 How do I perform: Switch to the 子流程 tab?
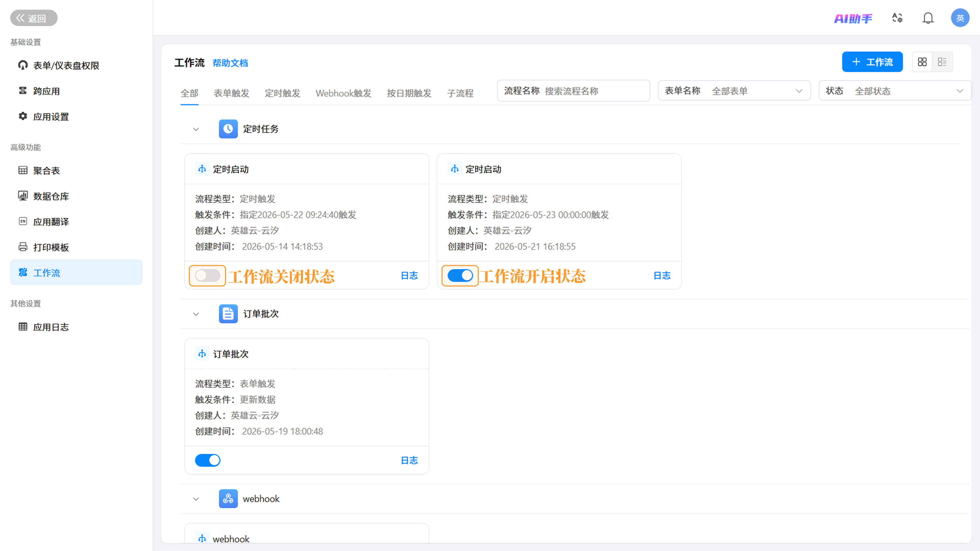tap(460, 93)
